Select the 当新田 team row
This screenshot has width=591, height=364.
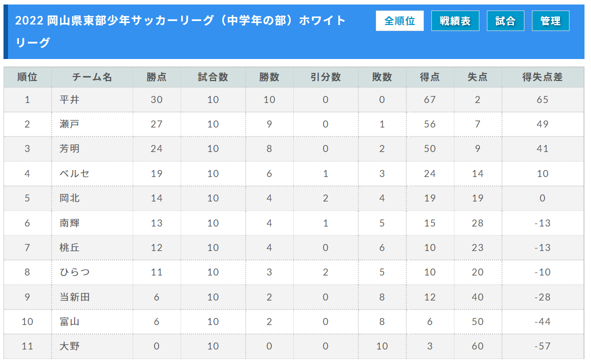pyautogui.click(x=294, y=297)
